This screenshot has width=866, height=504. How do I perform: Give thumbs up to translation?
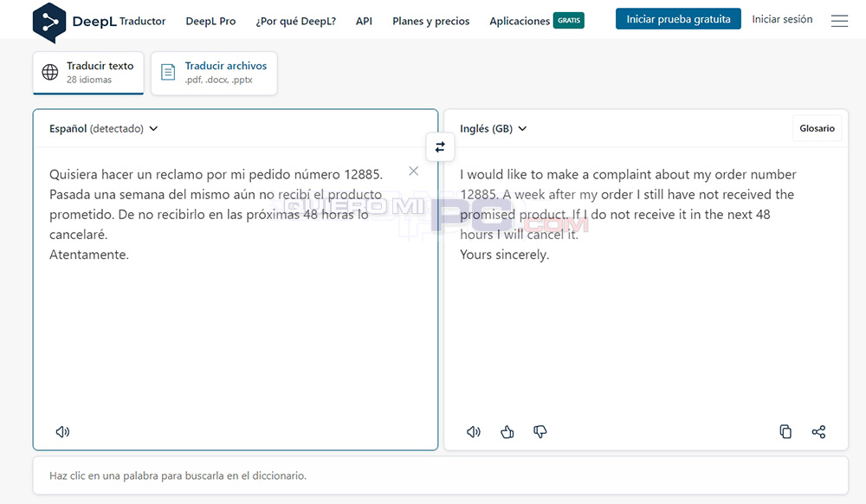coord(507,431)
